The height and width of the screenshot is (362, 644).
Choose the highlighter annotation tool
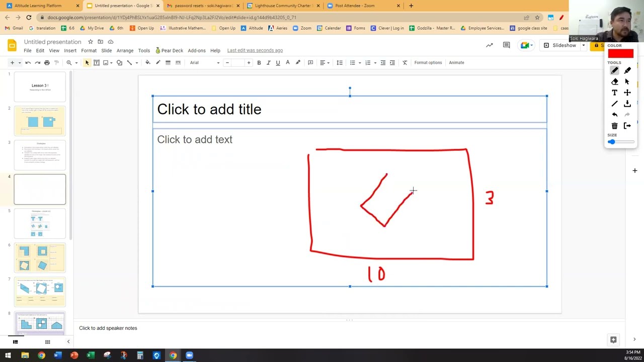[627, 70]
